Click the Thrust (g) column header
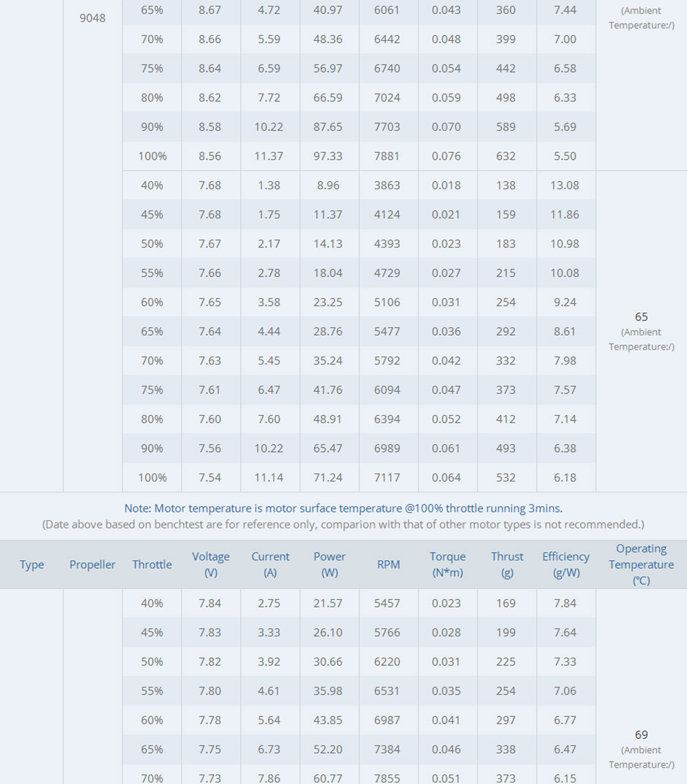 (x=507, y=564)
